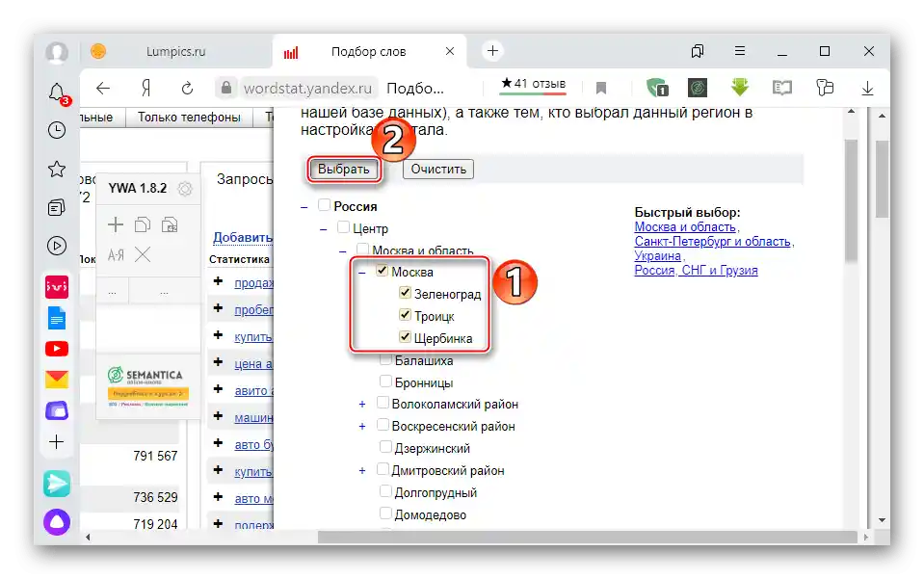Open browsing history via the clock icon

(55, 130)
